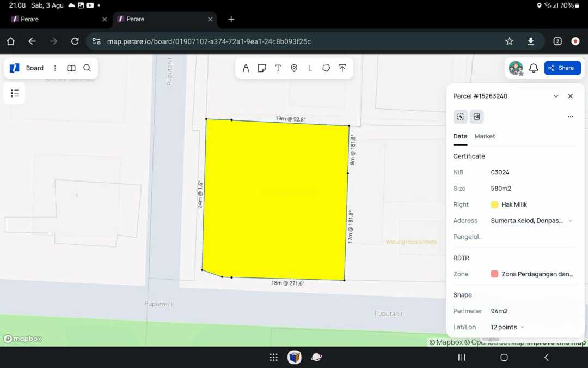Select the Text tool in toolbar
The height and width of the screenshot is (368, 588).
[278, 68]
